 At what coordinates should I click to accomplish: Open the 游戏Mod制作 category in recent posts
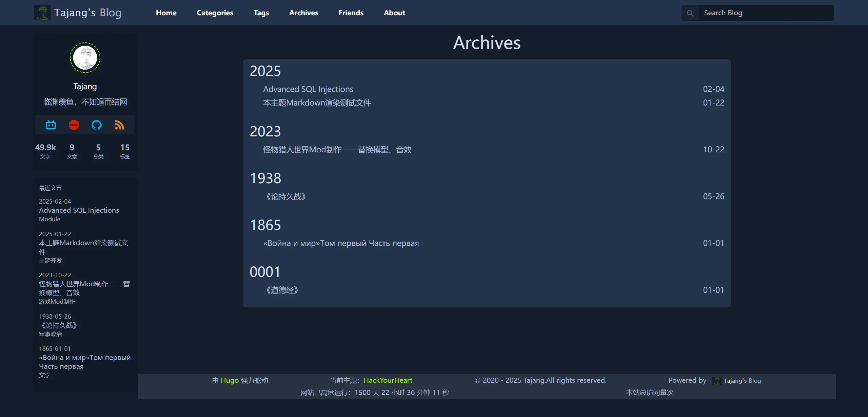click(x=57, y=302)
